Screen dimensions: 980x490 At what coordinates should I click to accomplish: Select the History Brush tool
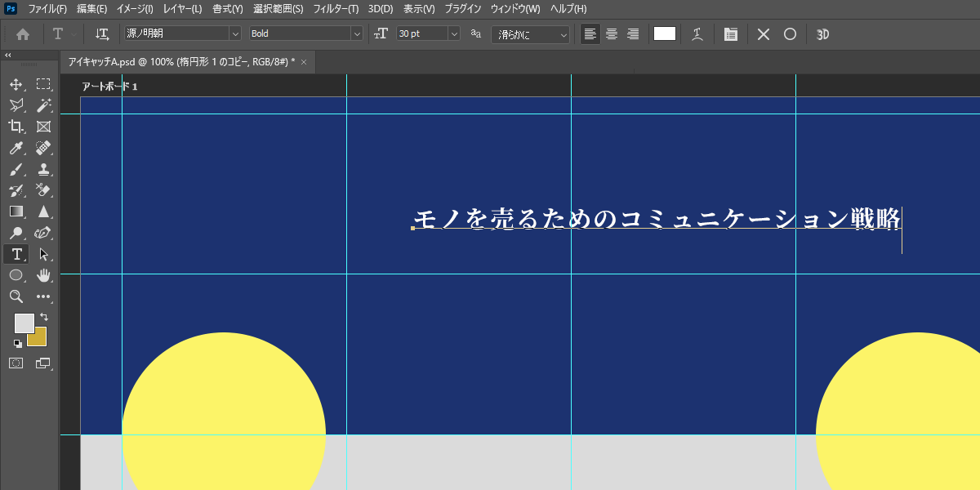coord(16,190)
